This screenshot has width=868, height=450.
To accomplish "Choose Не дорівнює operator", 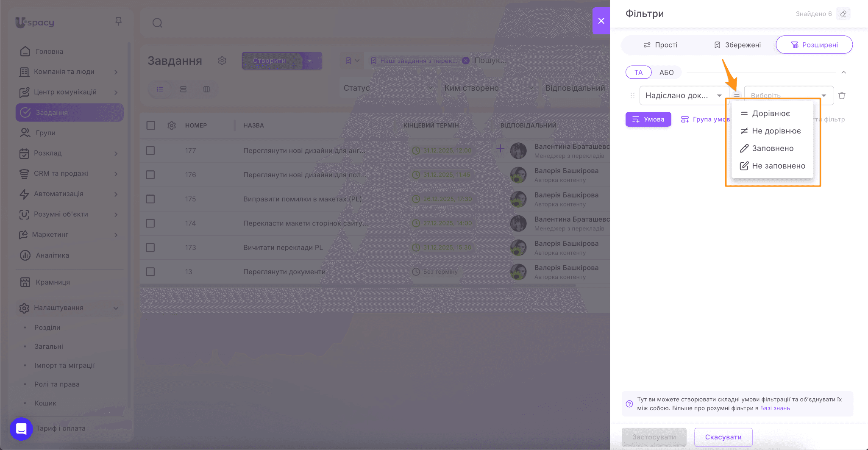I will pyautogui.click(x=772, y=131).
